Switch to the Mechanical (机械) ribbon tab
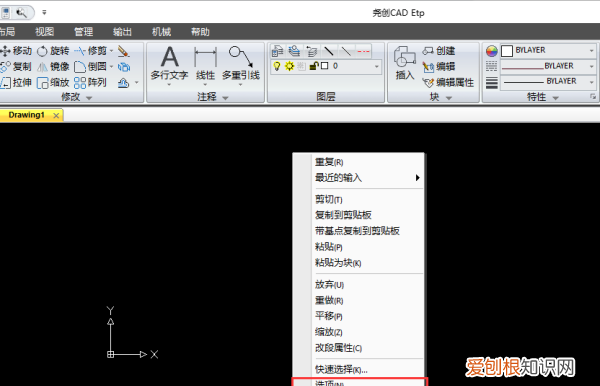 (x=161, y=32)
